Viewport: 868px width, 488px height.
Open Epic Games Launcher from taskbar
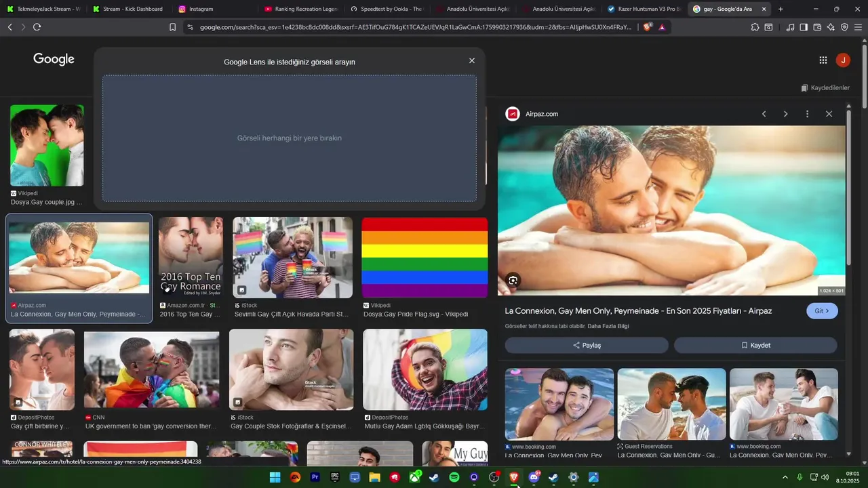point(334,477)
